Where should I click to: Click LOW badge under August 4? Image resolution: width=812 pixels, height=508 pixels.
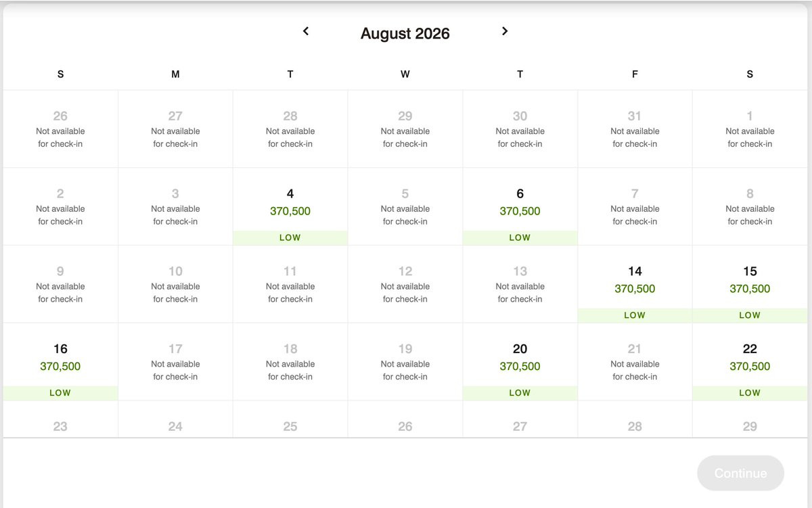(x=290, y=238)
